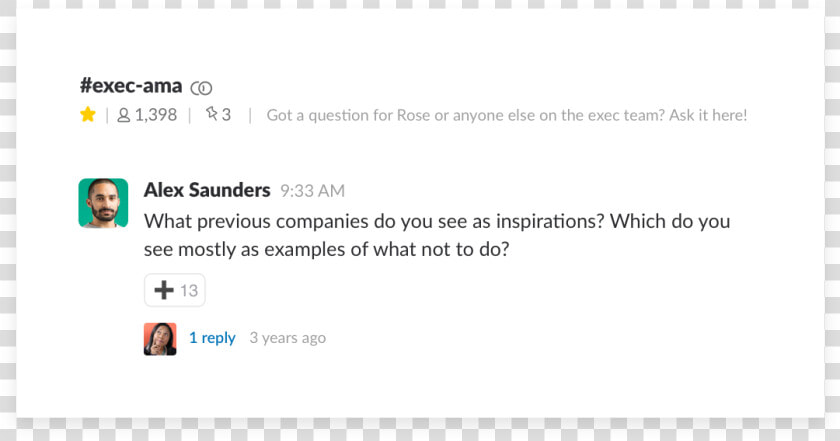View the 1,398 members list
Image resolution: width=840 pixels, height=441 pixels.
147,115
